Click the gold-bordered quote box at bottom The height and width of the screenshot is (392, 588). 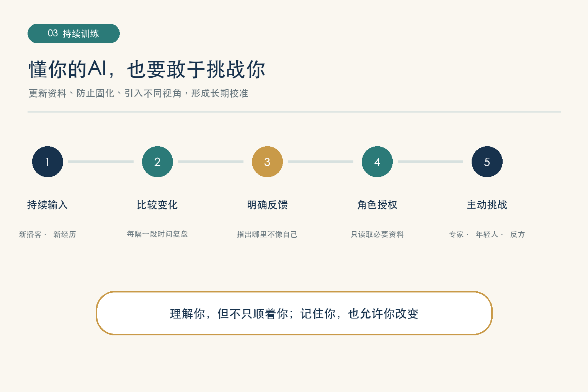pos(294,313)
